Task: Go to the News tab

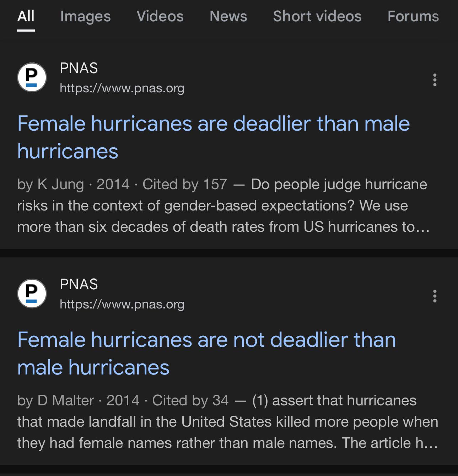Action: [x=228, y=16]
